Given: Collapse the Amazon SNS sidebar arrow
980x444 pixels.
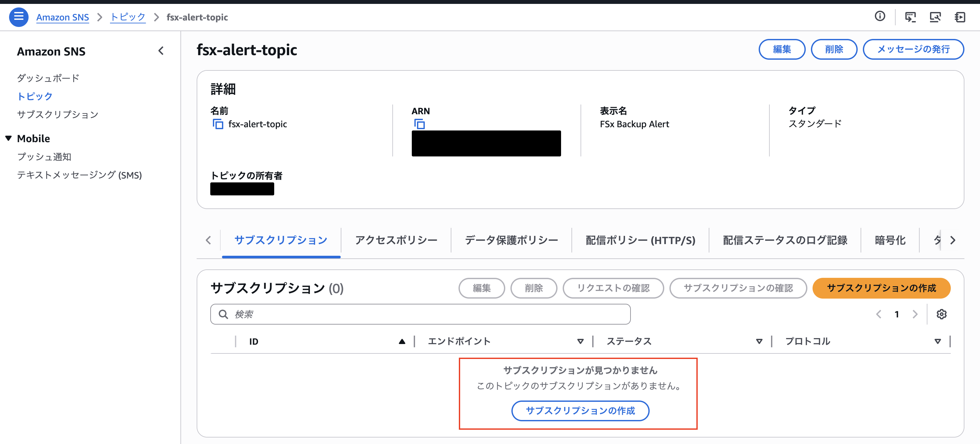Looking at the screenshot, I should point(161,51).
